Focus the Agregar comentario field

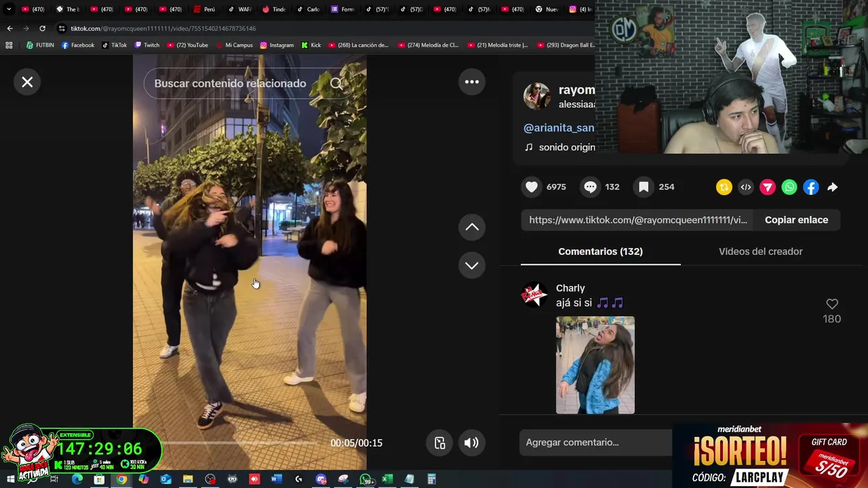tap(597, 443)
